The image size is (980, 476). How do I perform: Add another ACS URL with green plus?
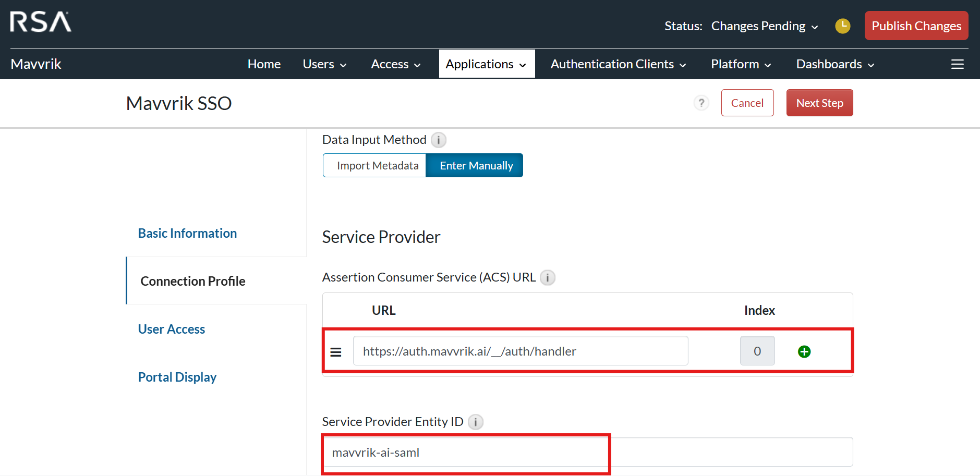pos(804,352)
